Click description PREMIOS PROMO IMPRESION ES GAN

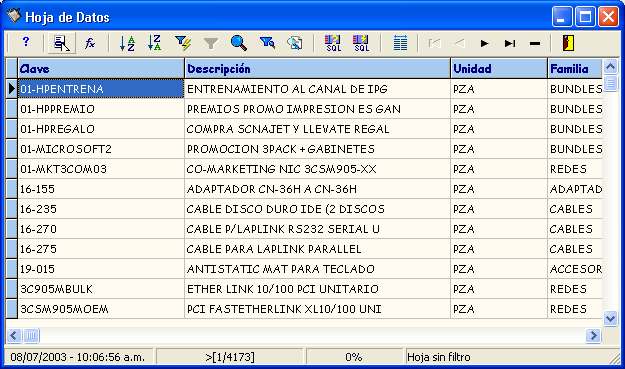coord(318,109)
